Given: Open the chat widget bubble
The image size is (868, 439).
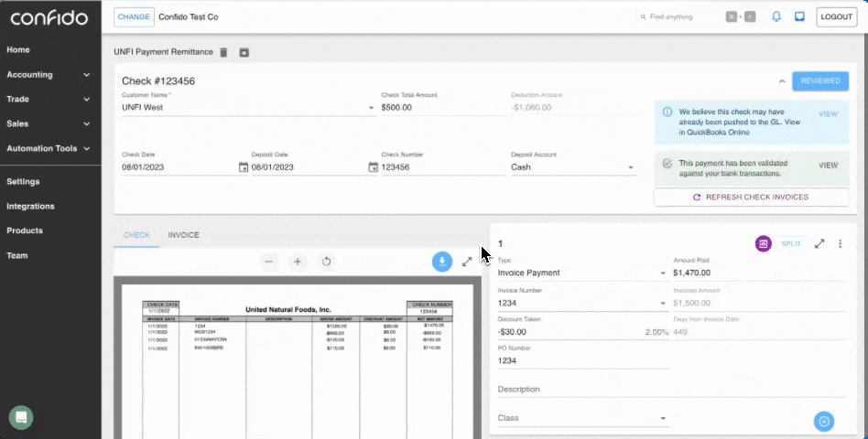Looking at the screenshot, I should 21,417.
